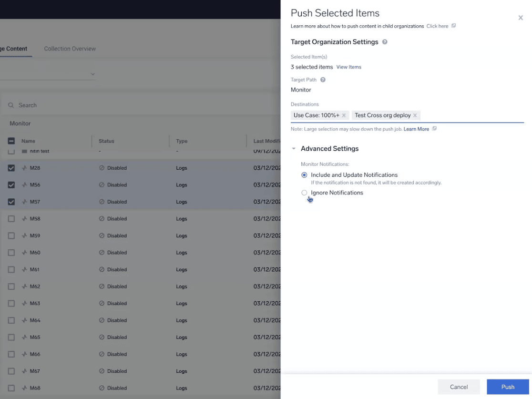Close the Push Selected Items panel
The image size is (532, 399).
click(521, 18)
